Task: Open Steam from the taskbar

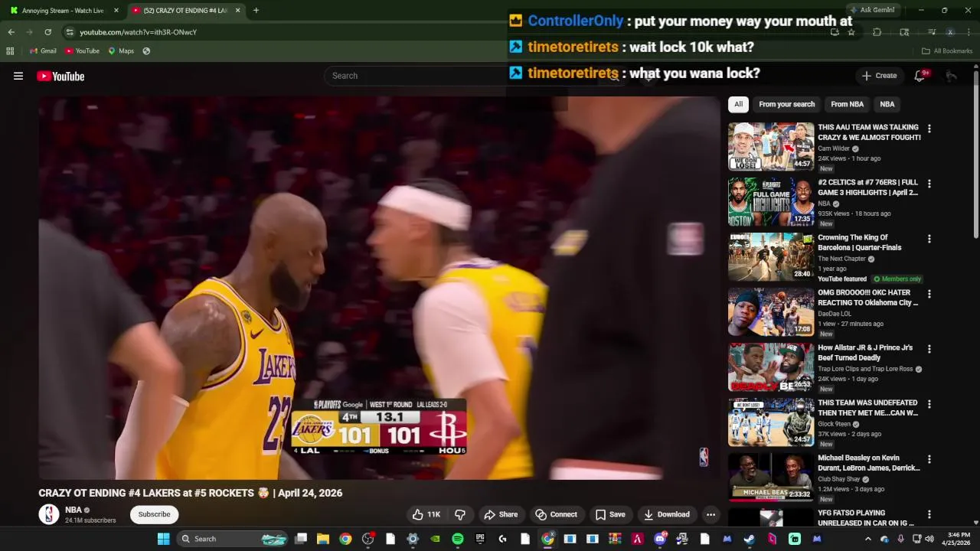Action: pyautogui.click(x=749, y=539)
